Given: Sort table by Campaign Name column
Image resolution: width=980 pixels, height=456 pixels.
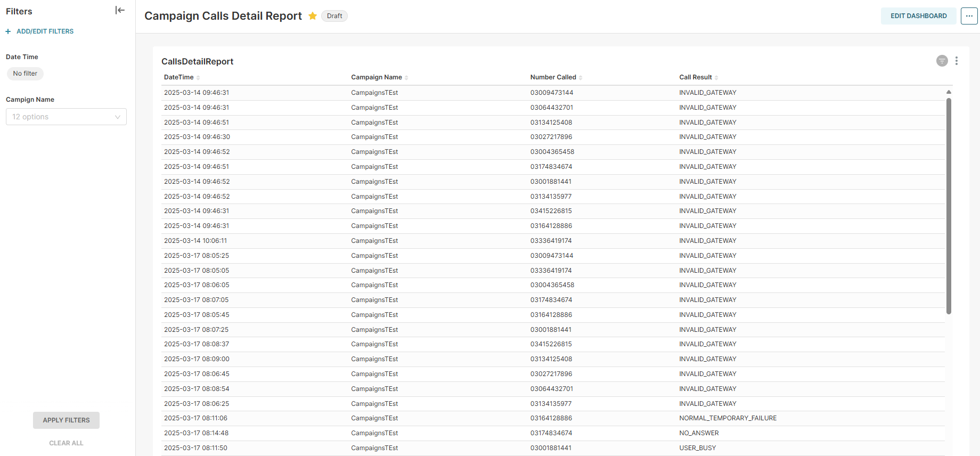Looking at the screenshot, I should pyautogui.click(x=377, y=77).
